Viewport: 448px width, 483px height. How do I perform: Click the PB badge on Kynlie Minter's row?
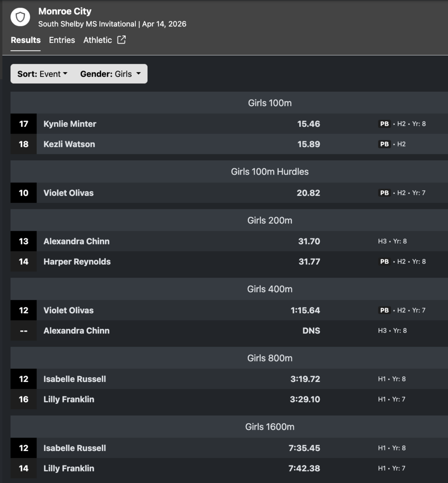click(384, 124)
